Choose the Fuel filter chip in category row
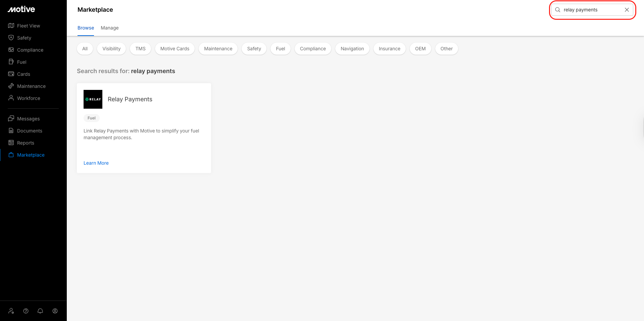Viewport: 644px width, 321px height. [281, 49]
